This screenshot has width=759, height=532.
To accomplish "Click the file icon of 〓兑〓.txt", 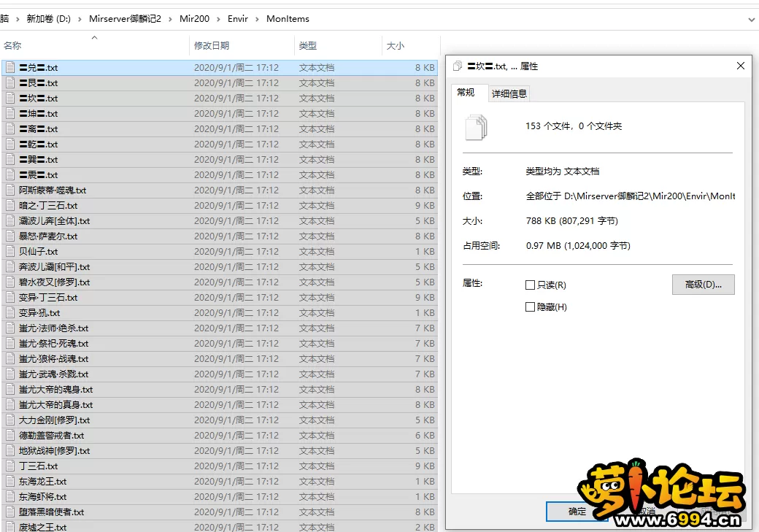I will coord(10,68).
